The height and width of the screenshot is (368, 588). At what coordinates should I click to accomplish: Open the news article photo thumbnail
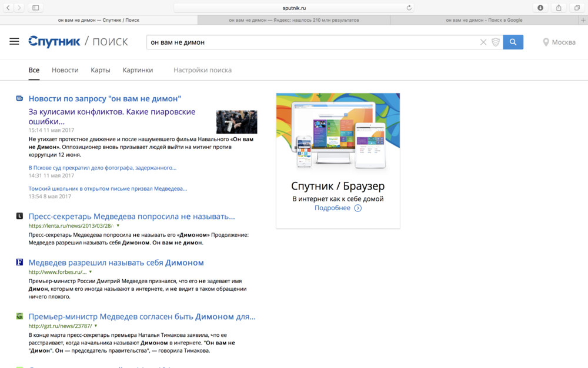pos(236,122)
